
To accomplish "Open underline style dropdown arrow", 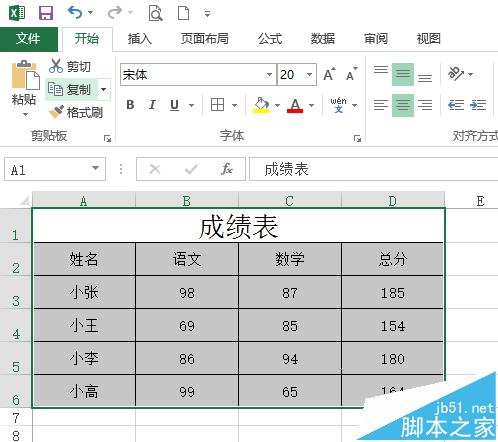I will (x=191, y=105).
